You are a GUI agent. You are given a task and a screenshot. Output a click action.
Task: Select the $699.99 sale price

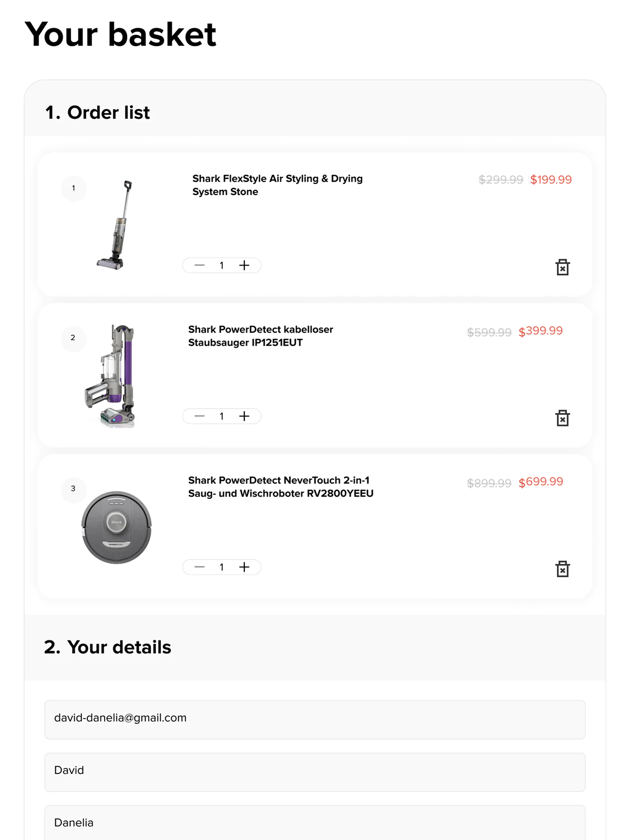point(541,481)
